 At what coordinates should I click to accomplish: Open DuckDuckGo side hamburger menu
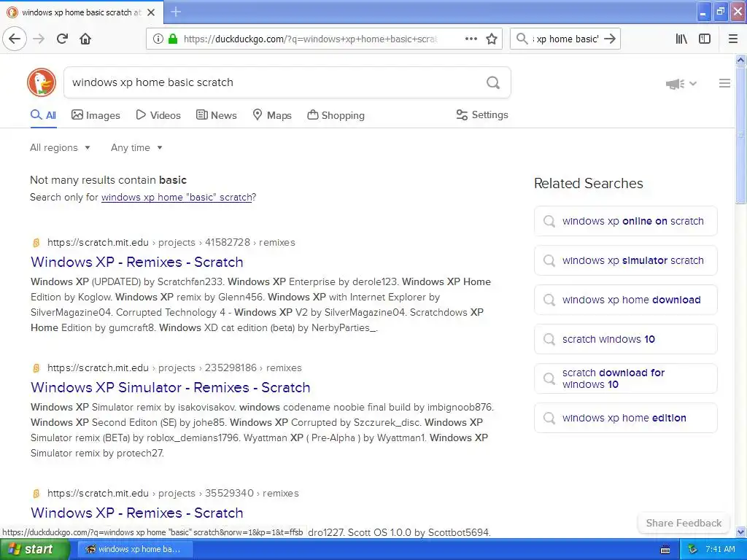(x=724, y=83)
